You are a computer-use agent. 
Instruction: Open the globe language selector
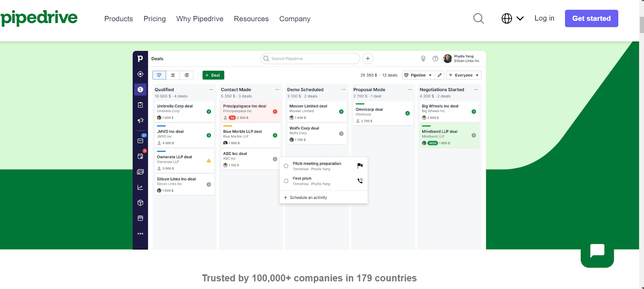[512, 19]
